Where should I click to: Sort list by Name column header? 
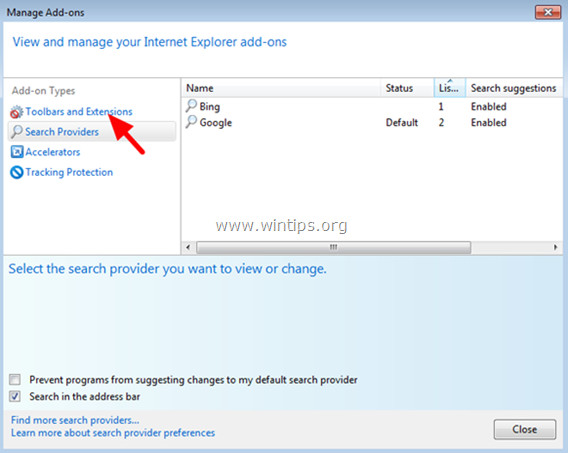pyautogui.click(x=281, y=88)
